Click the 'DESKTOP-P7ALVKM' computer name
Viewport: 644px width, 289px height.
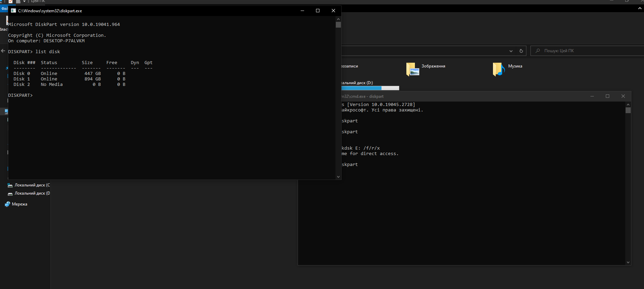pos(64,41)
